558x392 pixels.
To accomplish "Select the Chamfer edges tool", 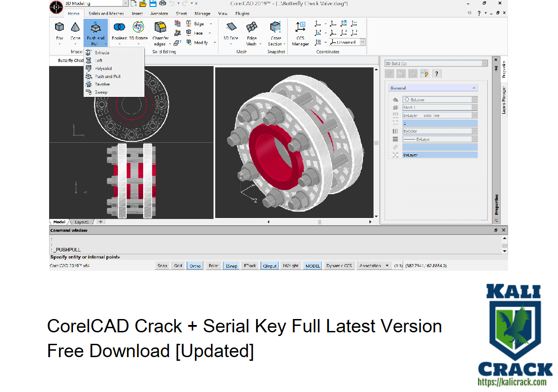I will 160,33.
